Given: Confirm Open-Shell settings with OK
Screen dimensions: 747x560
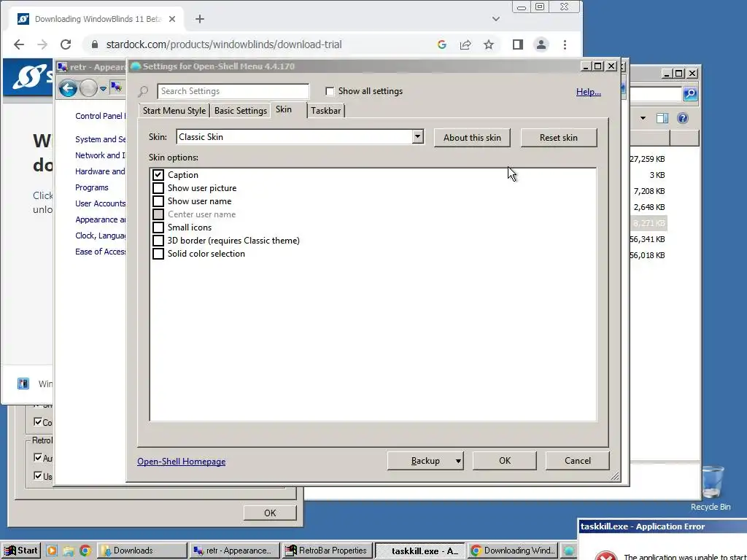Looking at the screenshot, I should 505,461.
